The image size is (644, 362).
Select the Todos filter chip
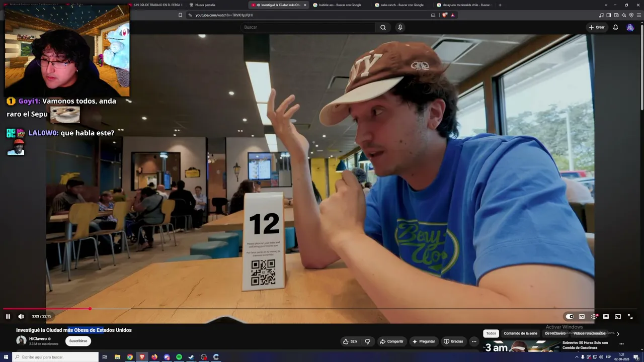(x=491, y=333)
